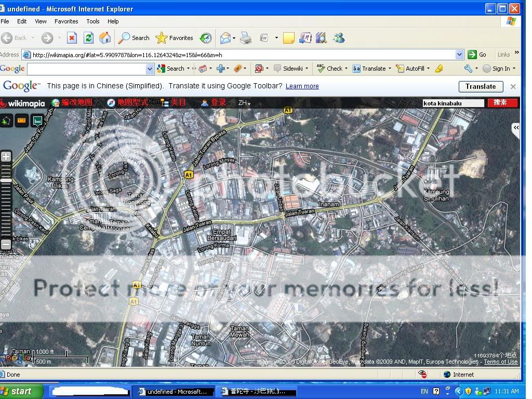Click the Wikimapia add place polygon icon

(x=6, y=121)
